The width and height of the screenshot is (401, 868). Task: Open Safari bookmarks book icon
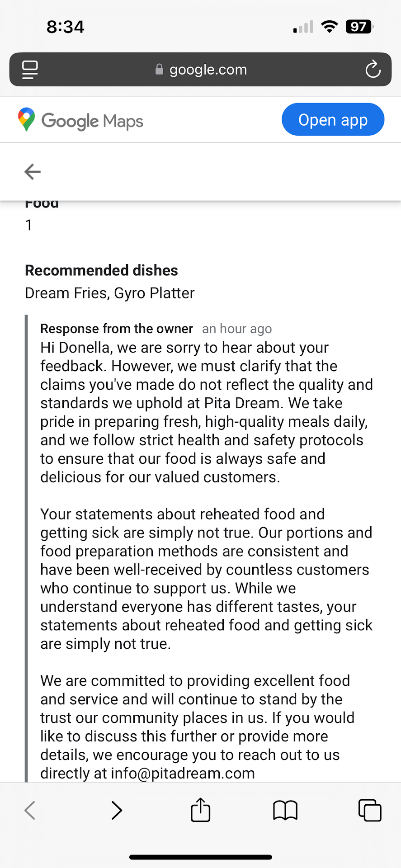pos(285,810)
